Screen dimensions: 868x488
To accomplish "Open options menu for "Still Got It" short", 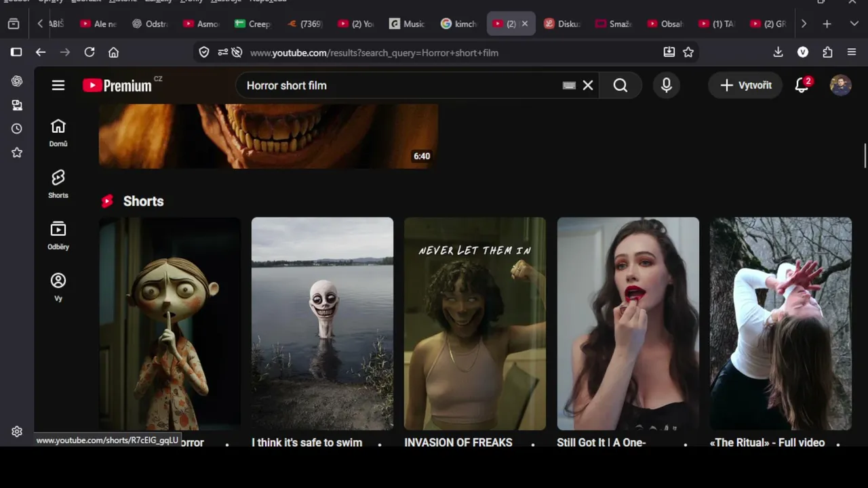I will coord(686,443).
